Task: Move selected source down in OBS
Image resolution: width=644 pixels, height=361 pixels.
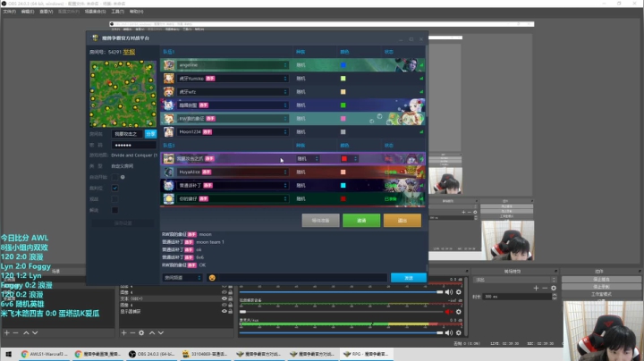Action: click(161, 332)
